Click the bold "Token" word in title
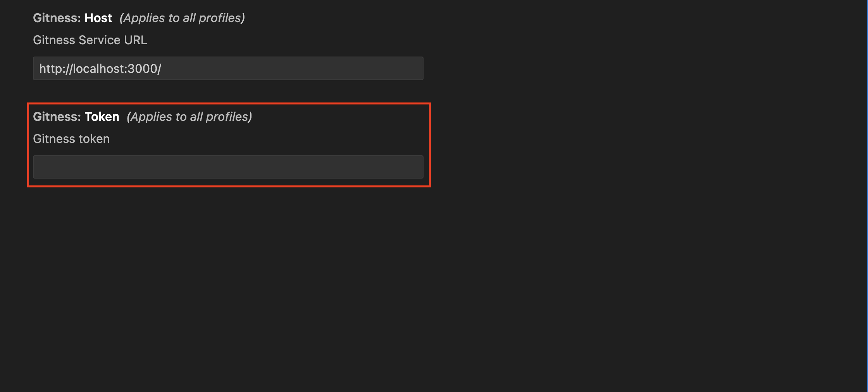This screenshot has height=392, width=868. (102, 117)
